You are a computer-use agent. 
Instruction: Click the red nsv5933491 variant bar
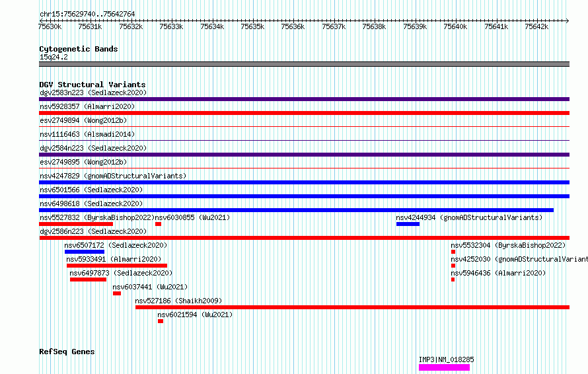pos(117,266)
